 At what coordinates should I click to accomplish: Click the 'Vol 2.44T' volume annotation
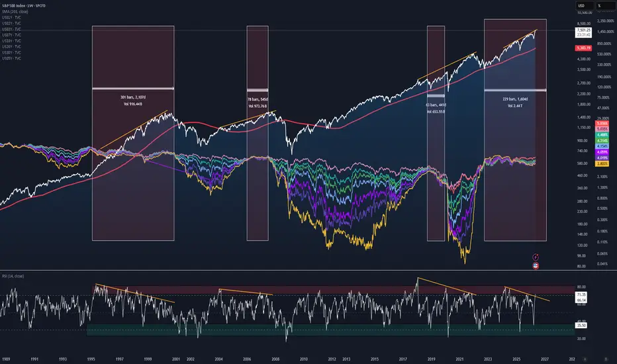[x=515, y=106]
